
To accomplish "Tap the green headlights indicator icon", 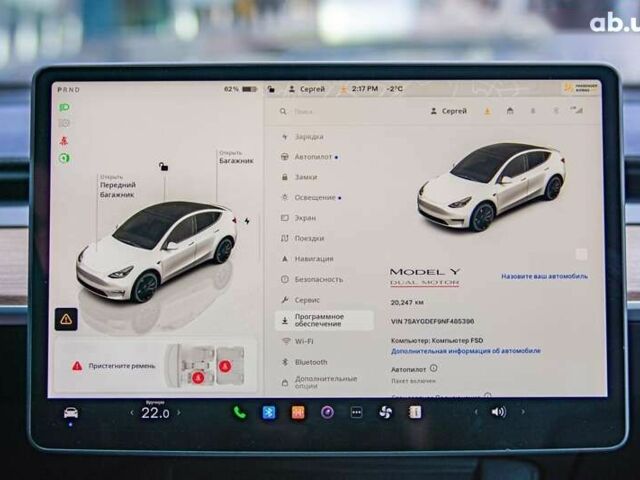I will (64, 107).
